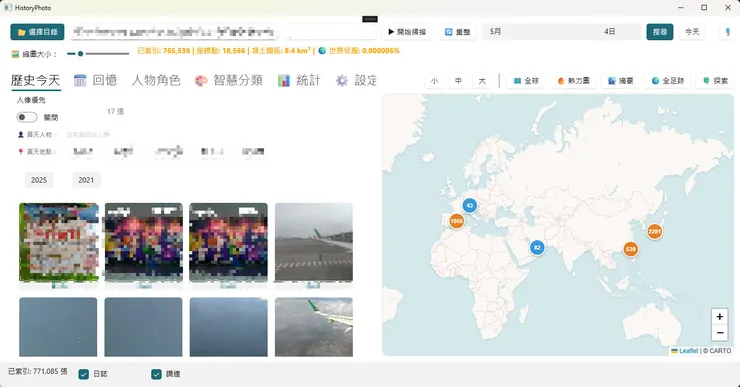Image resolution: width=740 pixels, height=387 pixels.
Task: Select the first blurred 當天地點 location chip
Action: point(83,151)
